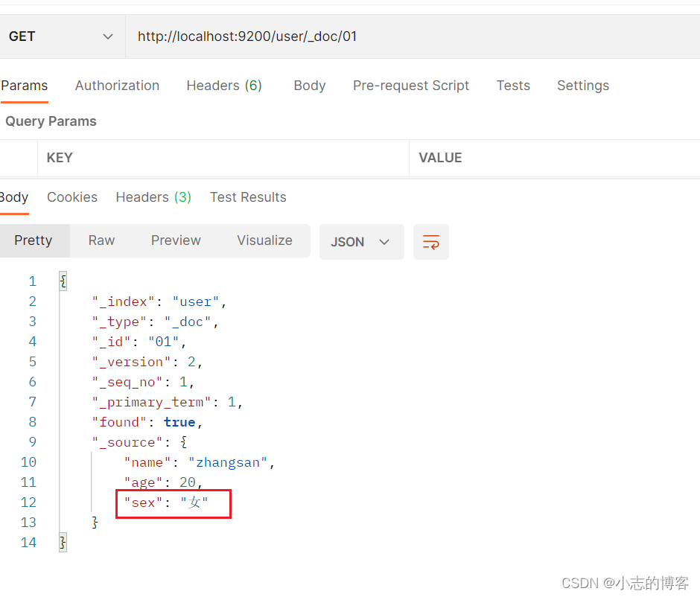Click the "_source": { line
The width and height of the screenshot is (700, 597).
pos(140,442)
